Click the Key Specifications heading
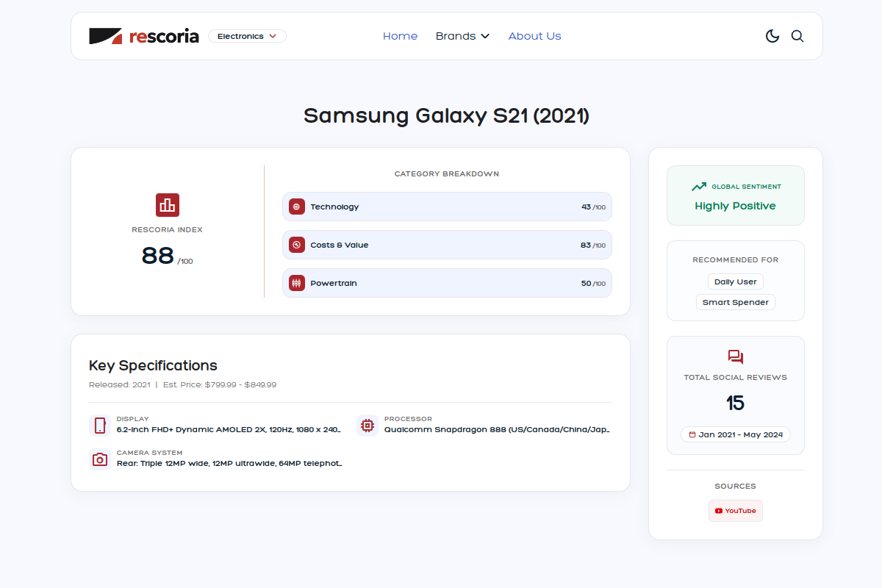This screenshot has width=882, height=588. tap(153, 365)
